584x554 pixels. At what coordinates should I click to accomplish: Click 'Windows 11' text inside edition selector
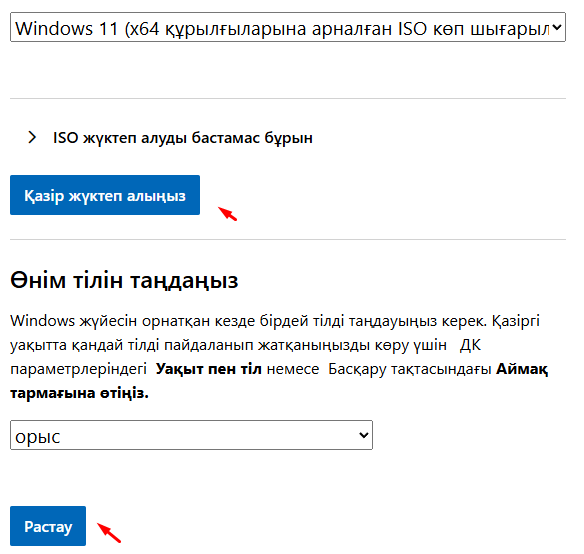[x=67, y=28]
